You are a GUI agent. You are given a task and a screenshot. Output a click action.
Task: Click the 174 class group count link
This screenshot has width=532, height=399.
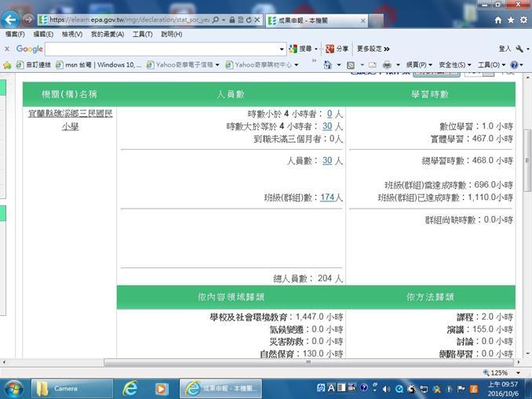pos(327,198)
